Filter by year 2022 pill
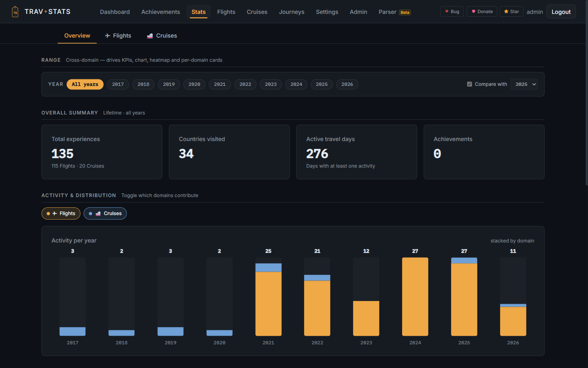 click(245, 84)
